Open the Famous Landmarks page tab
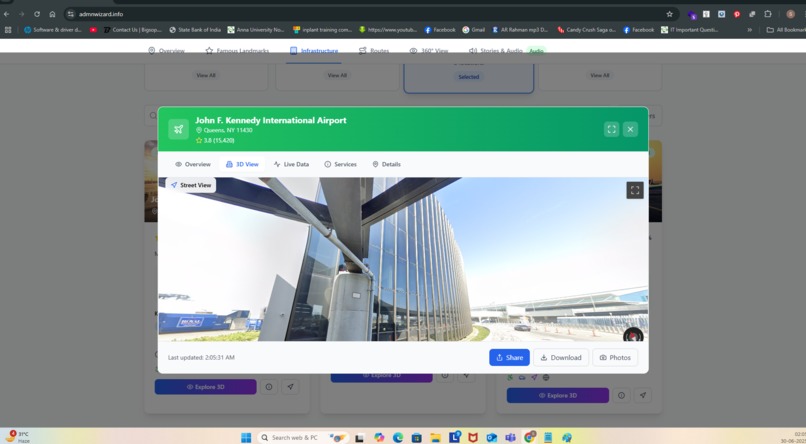Image resolution: width=806 pixels, height=444 pixels. coord(237,50)
